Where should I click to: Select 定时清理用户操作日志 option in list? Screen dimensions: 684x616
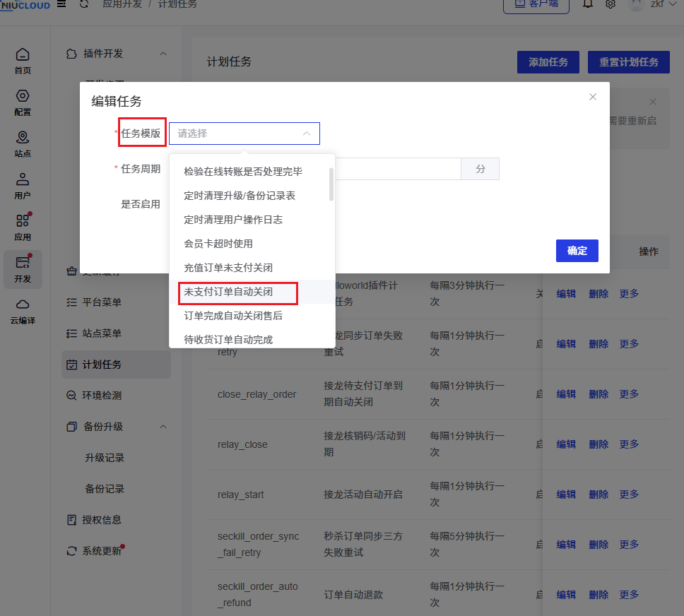tap(233, 220)
